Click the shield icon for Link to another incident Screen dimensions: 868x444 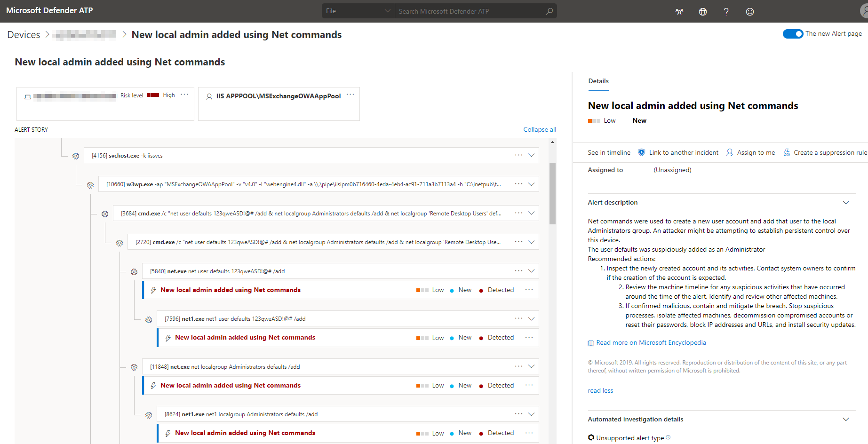point(641,152)
